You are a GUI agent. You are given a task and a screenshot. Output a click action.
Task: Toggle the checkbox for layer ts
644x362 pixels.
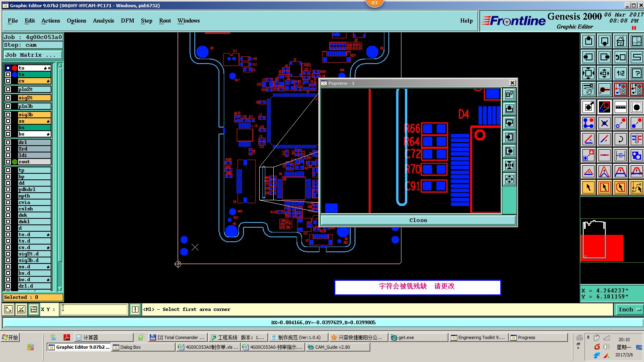tap(8, 74)
